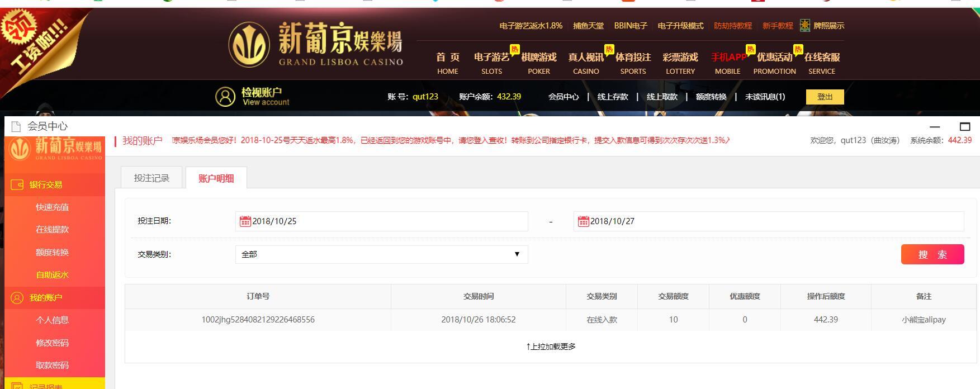The height and width of the screenshot is (389, 980).
Task: Click the 小熊宝alipay remark cell
Action: [924, 320]
